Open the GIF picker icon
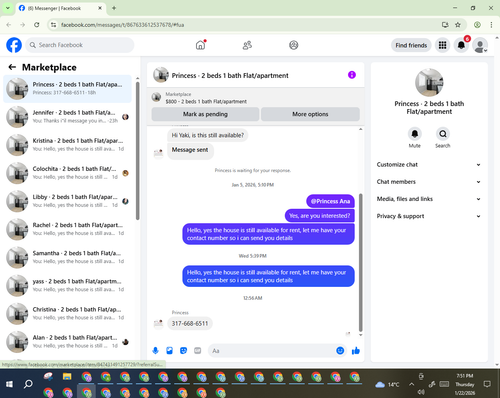The height and width of the screenshot is (398, 500). click(198, 351)
